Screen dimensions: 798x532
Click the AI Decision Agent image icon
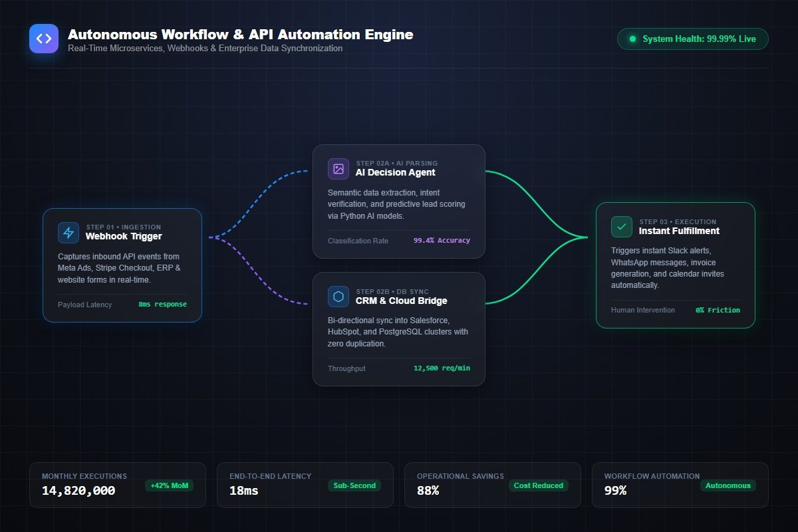(x=338, y=168)
